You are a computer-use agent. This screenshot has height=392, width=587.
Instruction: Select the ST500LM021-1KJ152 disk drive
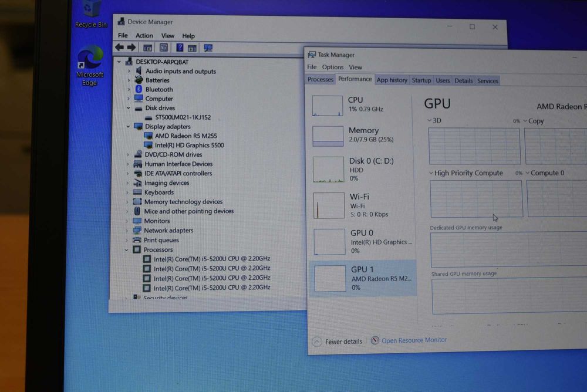coord(183,117)
